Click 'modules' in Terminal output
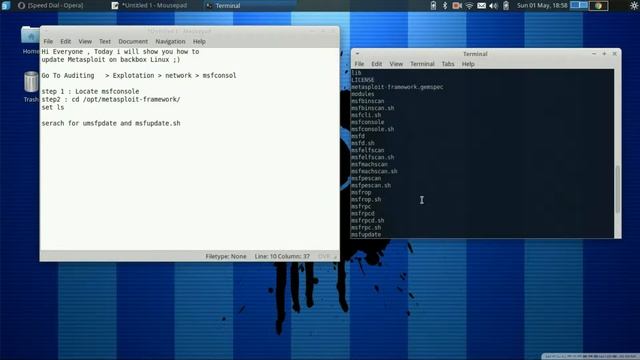 click(x=362, y=94)
